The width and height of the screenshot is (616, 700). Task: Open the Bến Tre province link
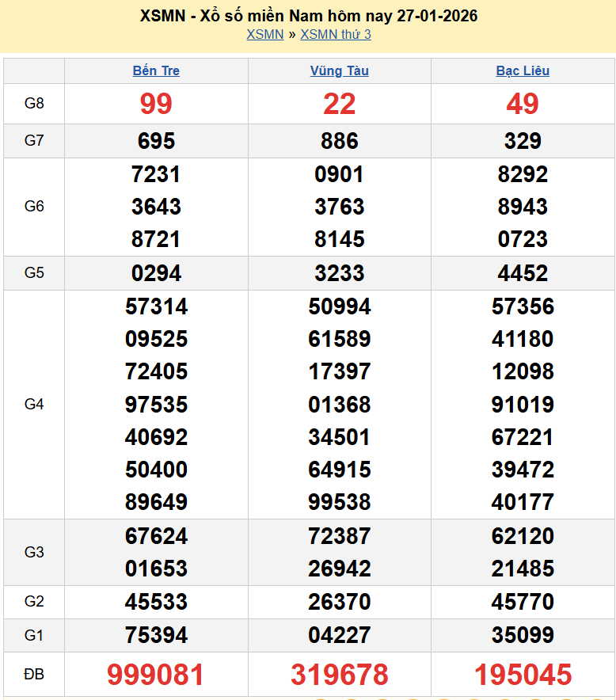coord(156,70)
